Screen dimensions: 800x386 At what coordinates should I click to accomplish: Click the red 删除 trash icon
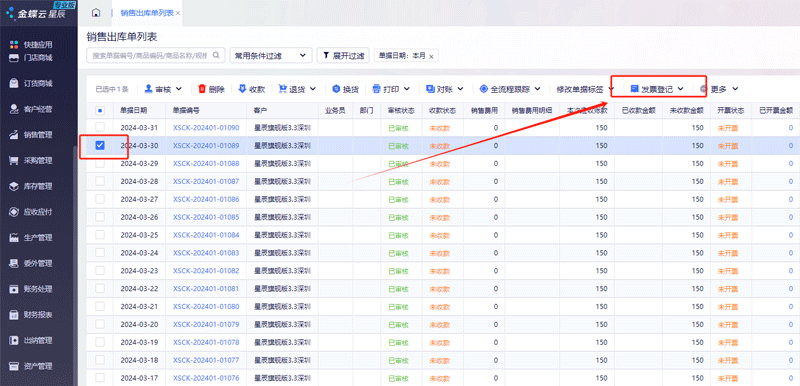(x=202, y=89)
